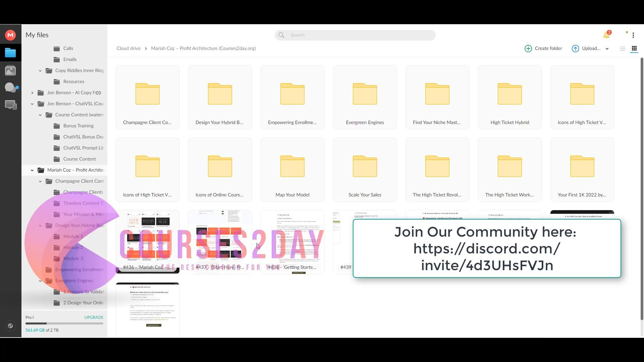Expand Jon Benson - AI Copy tree node

(x=32, y=93)
